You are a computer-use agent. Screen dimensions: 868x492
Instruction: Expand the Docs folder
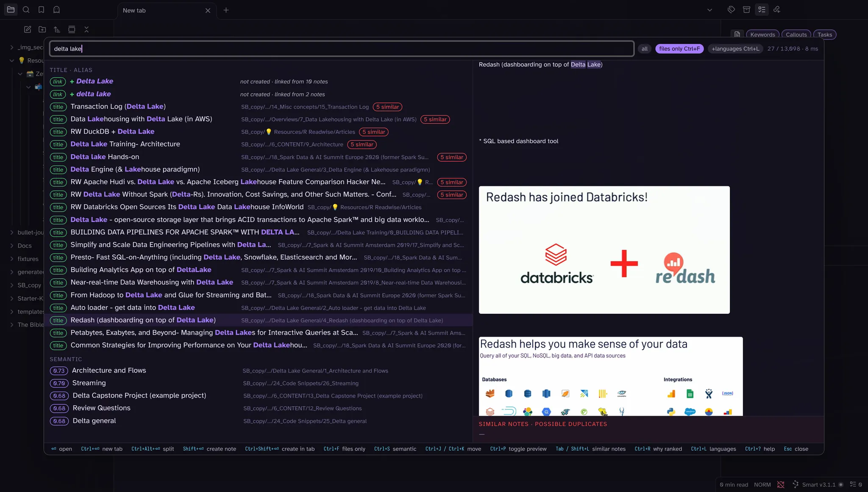[x=12, y=246]
